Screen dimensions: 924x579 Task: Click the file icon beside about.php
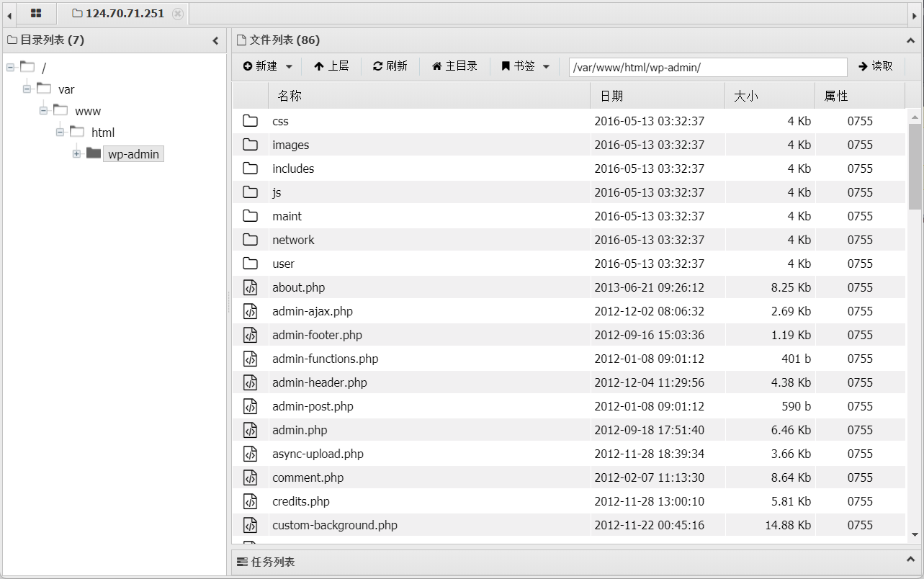(x=250, y=287)
